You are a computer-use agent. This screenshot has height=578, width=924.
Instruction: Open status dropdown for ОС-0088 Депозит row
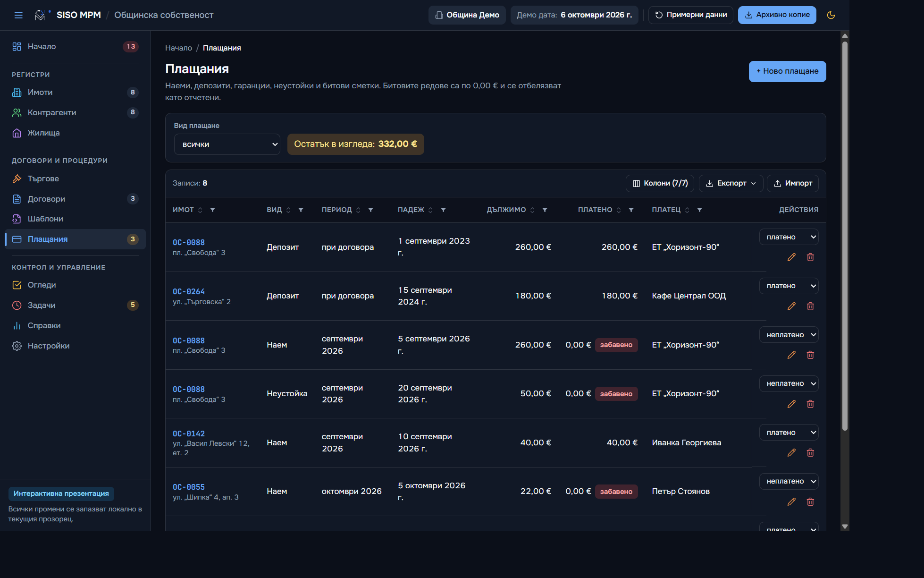coord(789,237)
